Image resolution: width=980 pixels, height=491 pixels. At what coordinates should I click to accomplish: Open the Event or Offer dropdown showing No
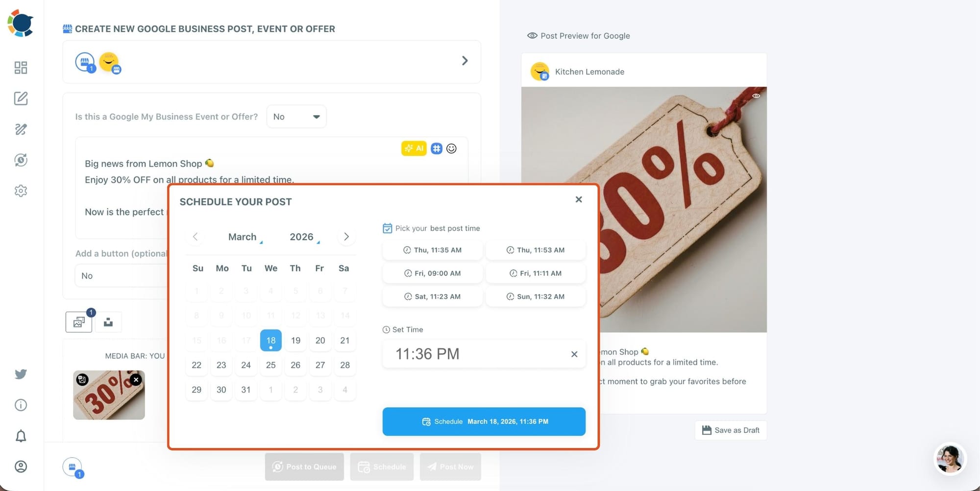point(296,117)
